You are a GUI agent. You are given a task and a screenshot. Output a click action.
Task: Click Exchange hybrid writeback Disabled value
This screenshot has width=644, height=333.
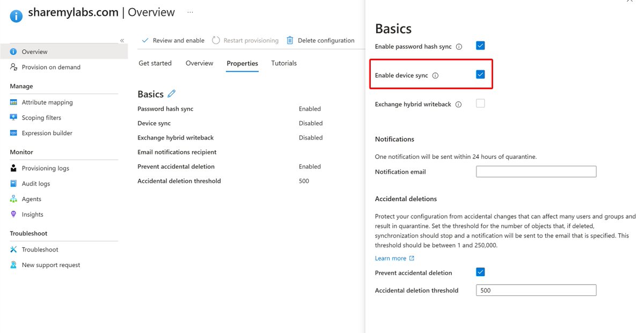click(x=311, y=138)
